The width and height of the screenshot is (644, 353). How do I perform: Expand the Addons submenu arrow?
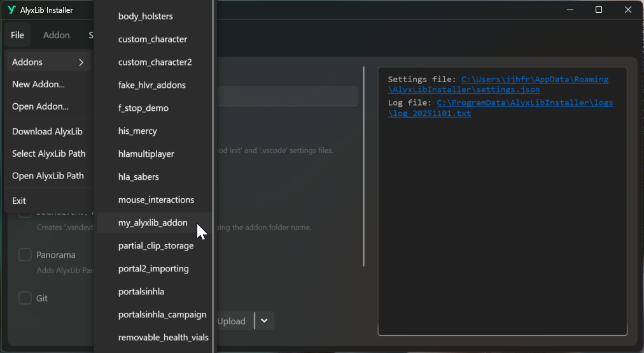click(x=81, y=62)
